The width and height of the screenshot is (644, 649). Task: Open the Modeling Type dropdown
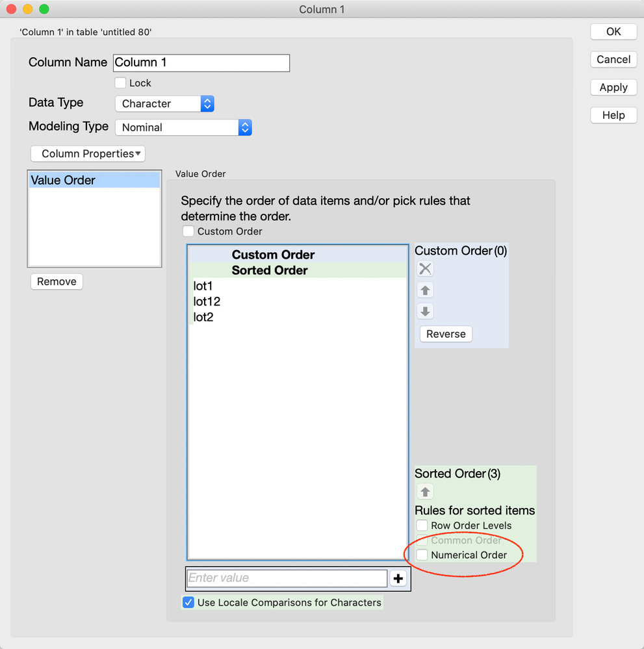(183, 127)
